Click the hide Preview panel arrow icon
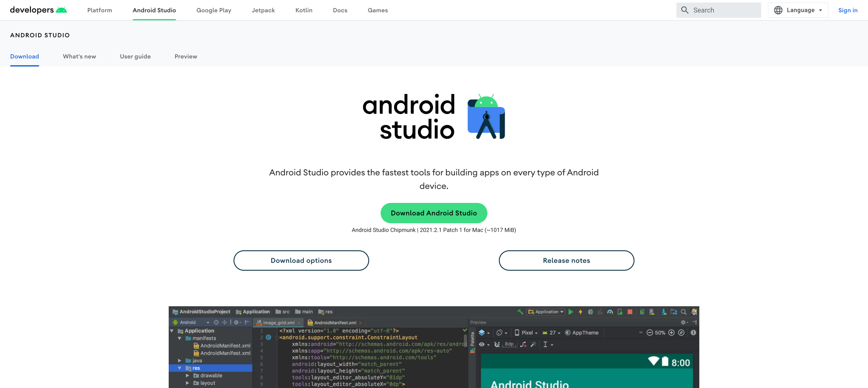 coord(694,322)
